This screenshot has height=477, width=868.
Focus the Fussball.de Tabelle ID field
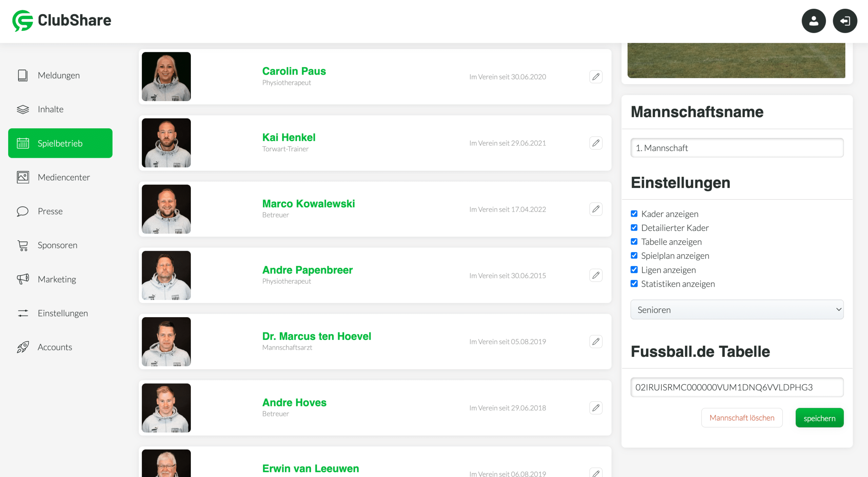[737, 387]
